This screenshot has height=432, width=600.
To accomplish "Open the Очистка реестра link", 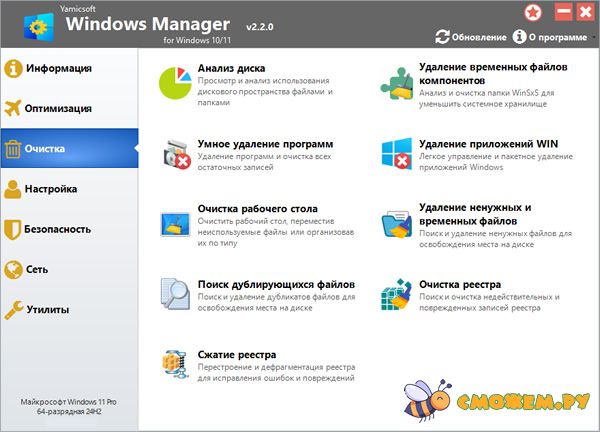I will pyautogui.click(x=460, y=284).
